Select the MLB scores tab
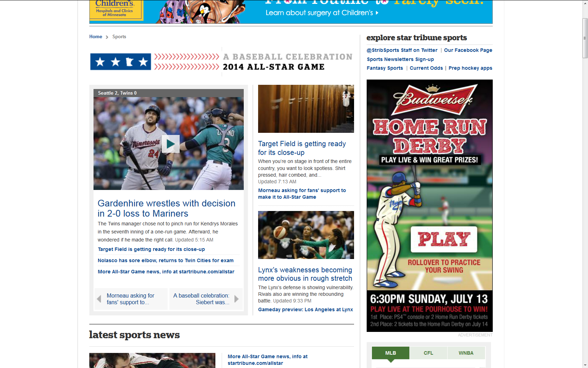588x368 pixels. pos(390,353)
